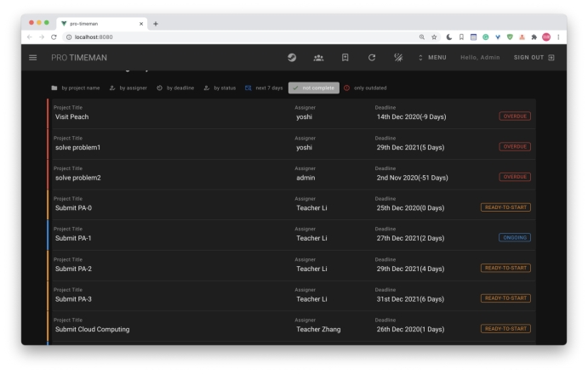Open the group members icon
588x374 pixels.
[319, 57]
